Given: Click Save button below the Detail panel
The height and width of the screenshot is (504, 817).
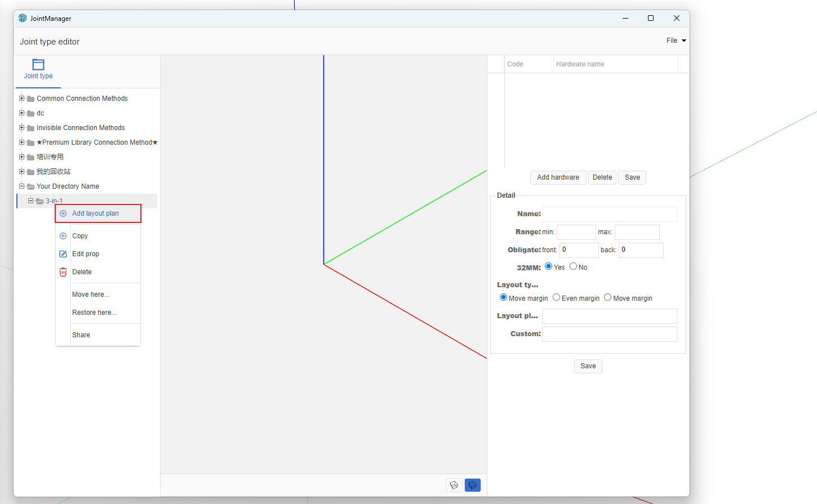Looking at the screenshot, I should pyautogui.click(x=588, y=366).
